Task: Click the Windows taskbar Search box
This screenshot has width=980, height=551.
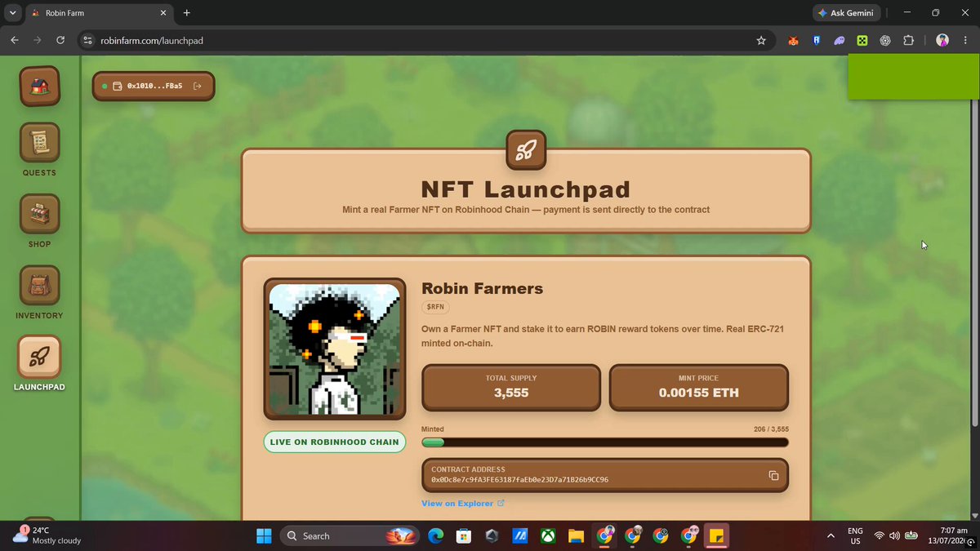Action: (349, 535)
